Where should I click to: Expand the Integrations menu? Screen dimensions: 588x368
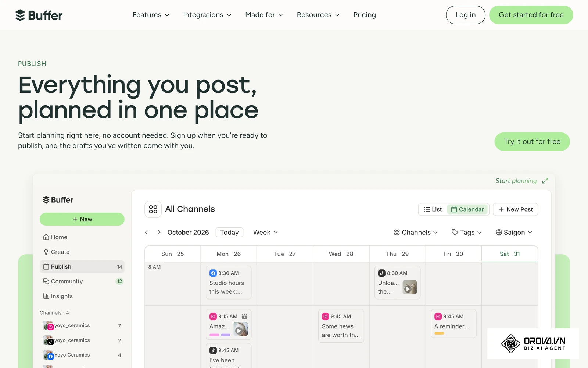pyautogui.click(x=207, y=15)
